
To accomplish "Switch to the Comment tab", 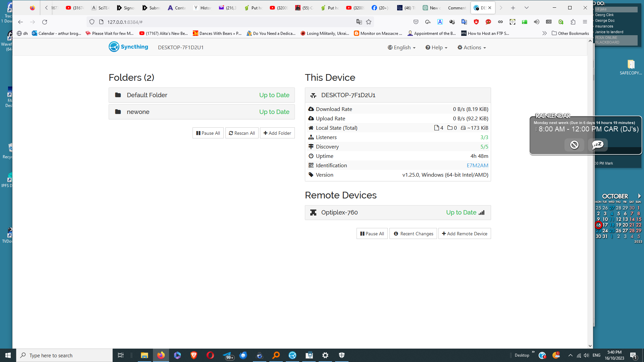I will coord(457,8).
